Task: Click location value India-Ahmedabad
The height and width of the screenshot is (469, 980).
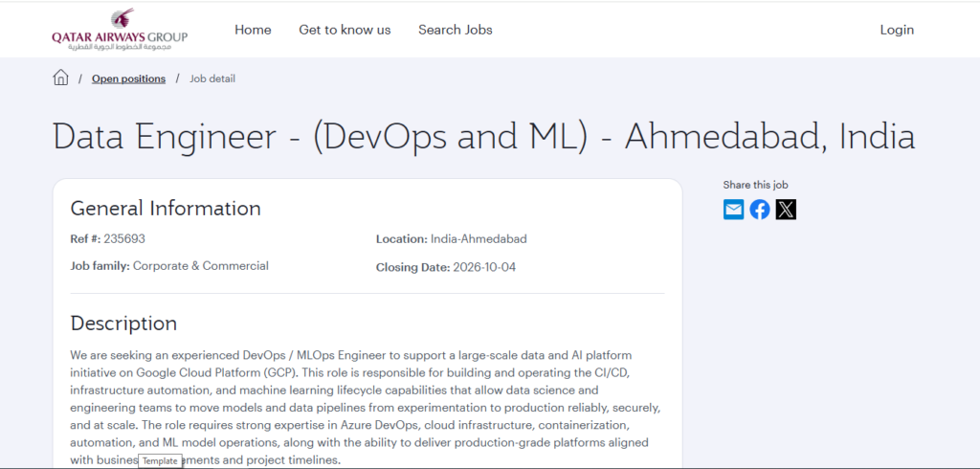Action: [479, 239]
